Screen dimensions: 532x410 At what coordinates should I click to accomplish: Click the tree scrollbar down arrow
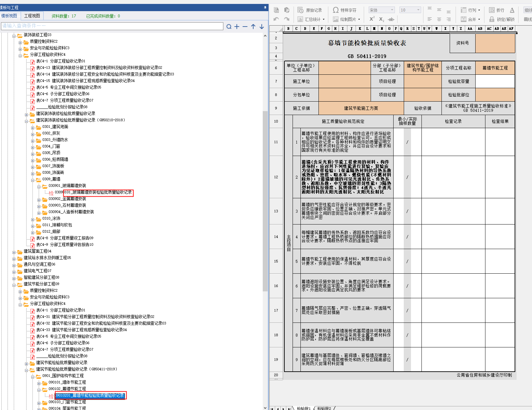coord(265,408)
